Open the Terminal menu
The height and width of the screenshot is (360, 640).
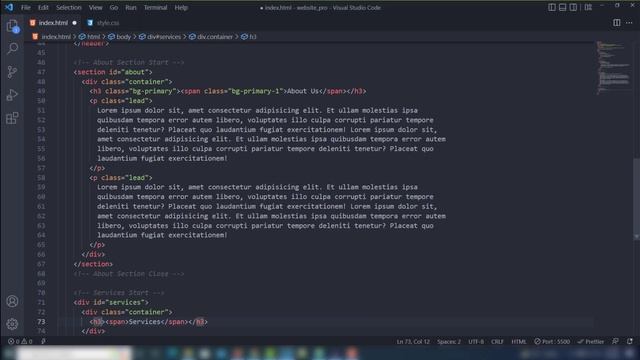tap(156, 7)
